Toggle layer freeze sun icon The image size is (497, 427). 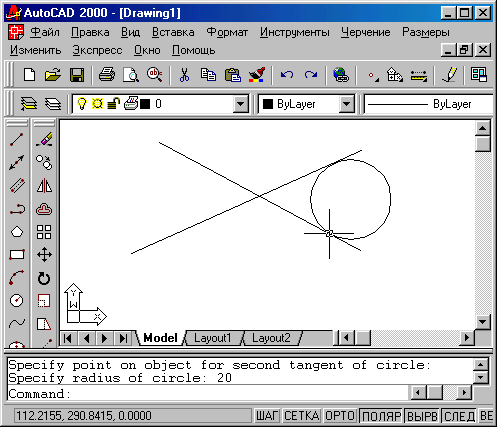click(97, 104)
